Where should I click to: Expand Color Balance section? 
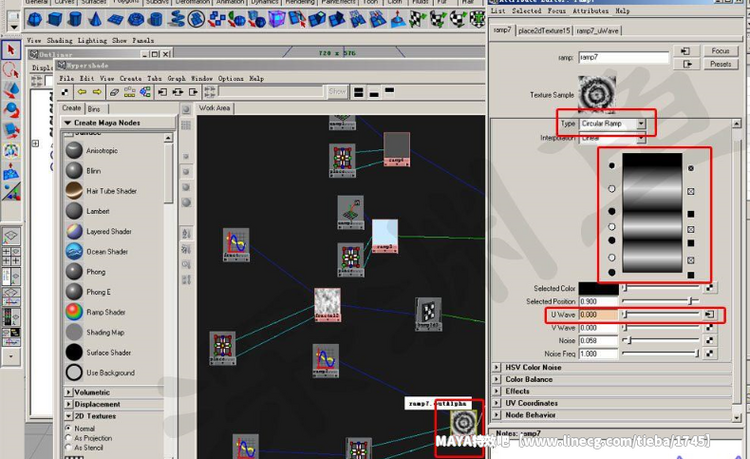tap(496, 379)
